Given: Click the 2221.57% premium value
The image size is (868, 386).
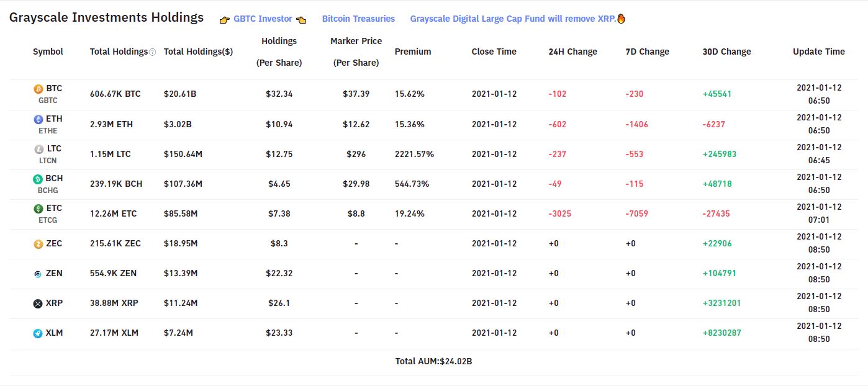Looking at the screenshot, I should (x=414, y=154).
